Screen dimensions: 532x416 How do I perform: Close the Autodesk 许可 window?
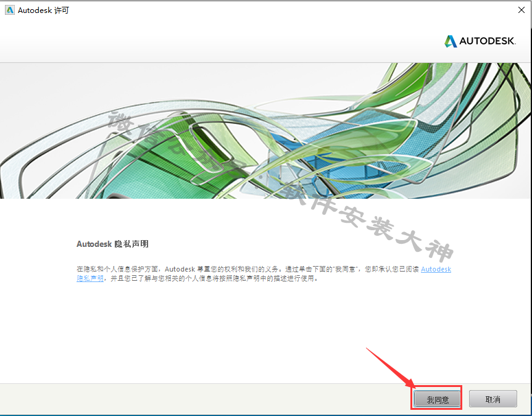coord(522,10)
